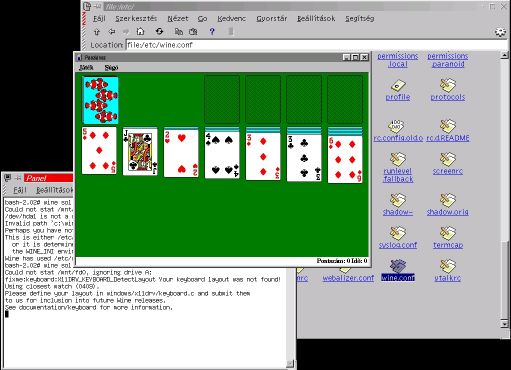Select the Jack of clubs card
511x370 pixels.
[140, 152]
